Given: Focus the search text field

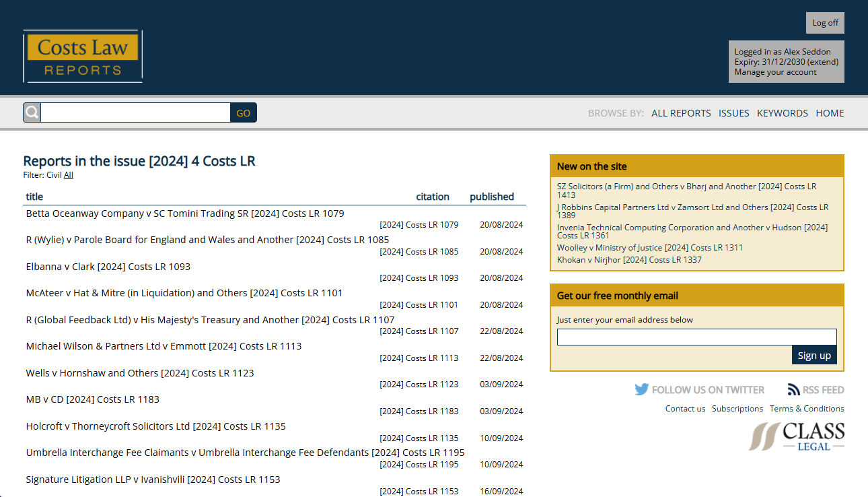Looking at the screenshot, I should tap(135, 112).
